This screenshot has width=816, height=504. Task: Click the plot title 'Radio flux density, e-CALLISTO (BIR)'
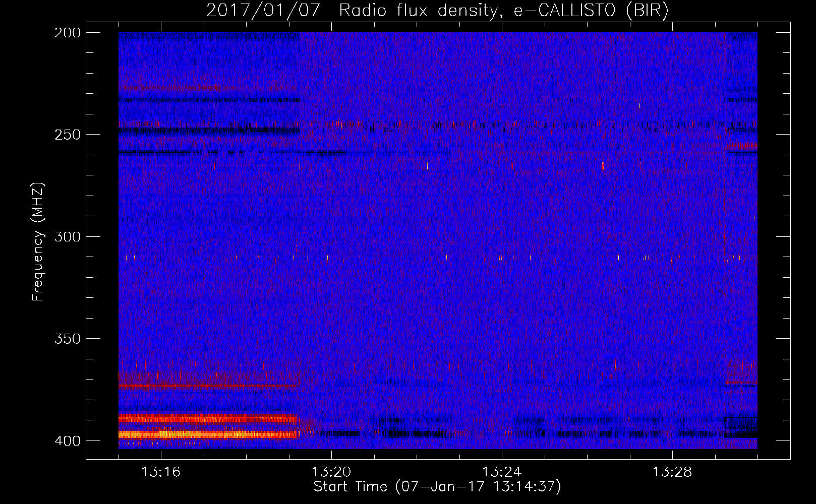pyautogui.click(x=503, y=10)
